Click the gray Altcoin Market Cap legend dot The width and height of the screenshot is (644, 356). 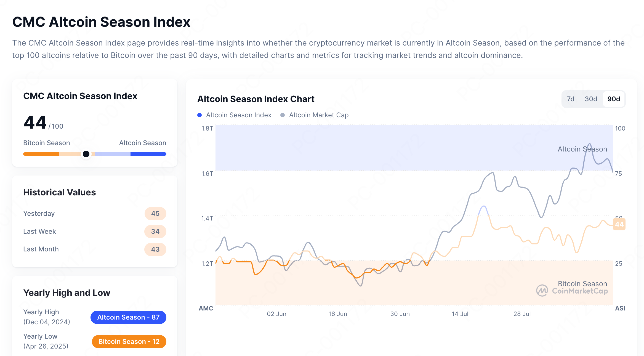pyautogui.click(x=283, y=115)
